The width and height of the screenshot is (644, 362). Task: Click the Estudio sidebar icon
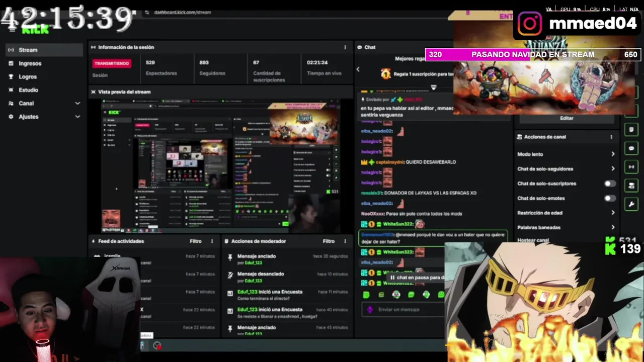pyautogui.click(x=11, y=90)
